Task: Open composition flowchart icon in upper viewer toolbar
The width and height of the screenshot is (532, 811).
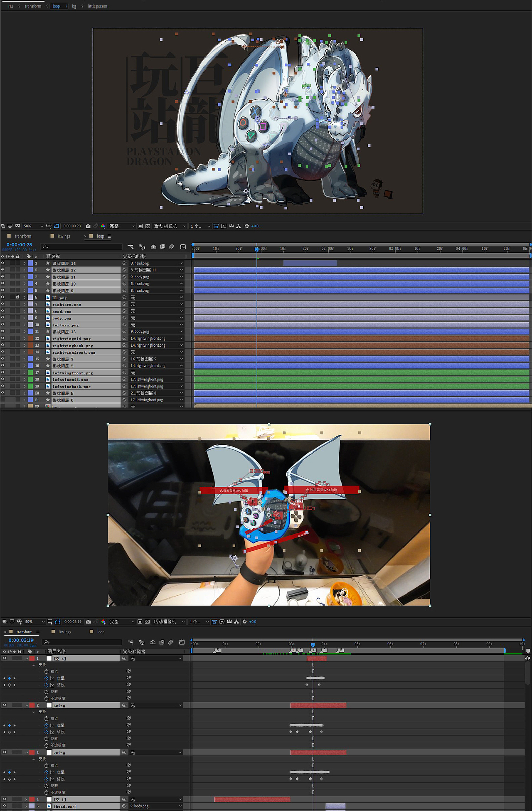Action: pyautogui.click(x=238, y=226)
